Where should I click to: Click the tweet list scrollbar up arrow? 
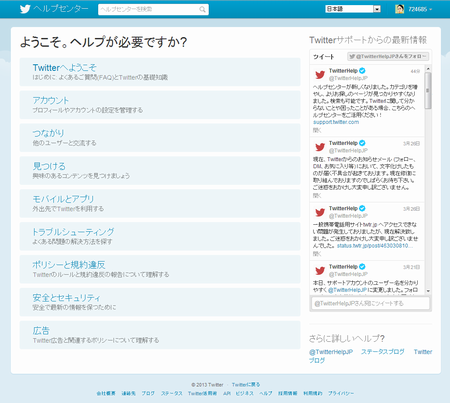coord(428,68)
